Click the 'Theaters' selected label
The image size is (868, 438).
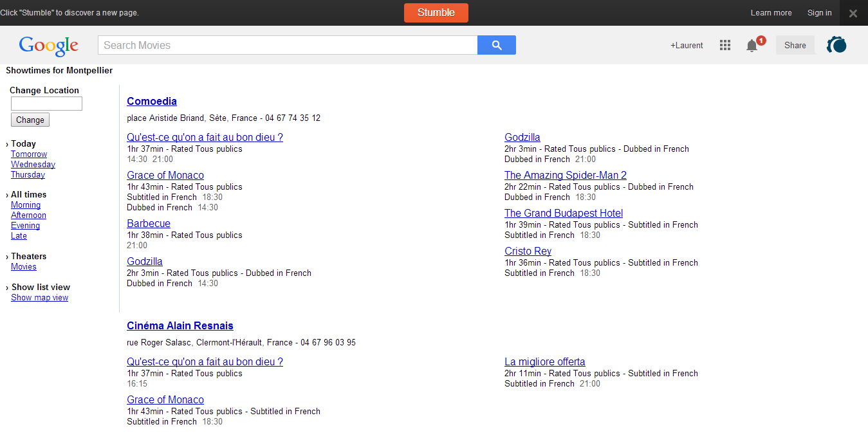[28, 257]
